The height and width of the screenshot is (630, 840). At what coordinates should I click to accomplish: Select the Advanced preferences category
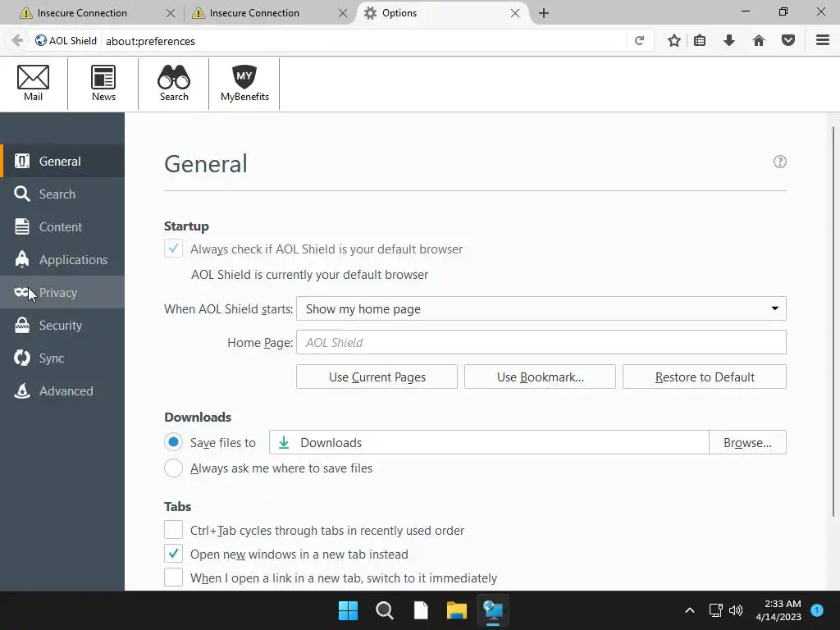click(62, 390)
